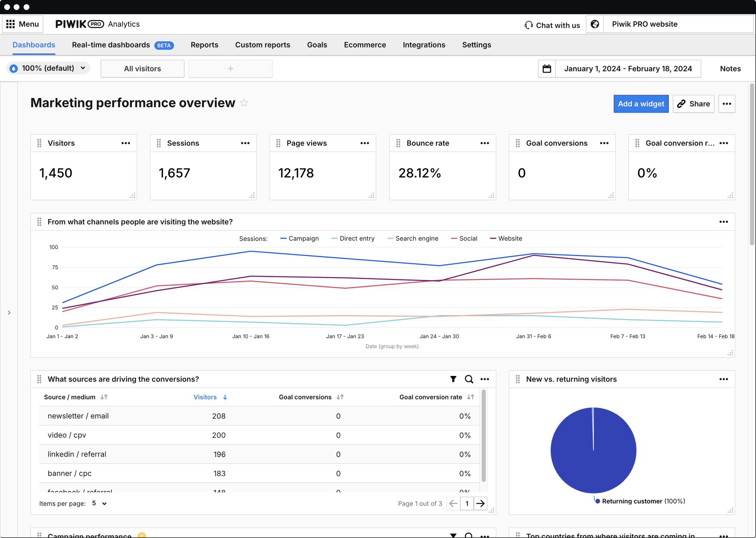Select the All visitors segment
Viewport: 756px width, 538px height.
[142, 69]
